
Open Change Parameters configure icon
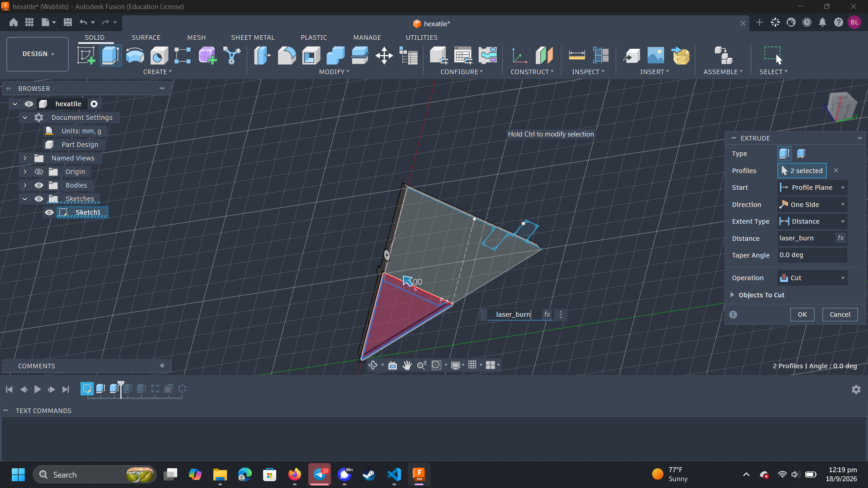463,56
